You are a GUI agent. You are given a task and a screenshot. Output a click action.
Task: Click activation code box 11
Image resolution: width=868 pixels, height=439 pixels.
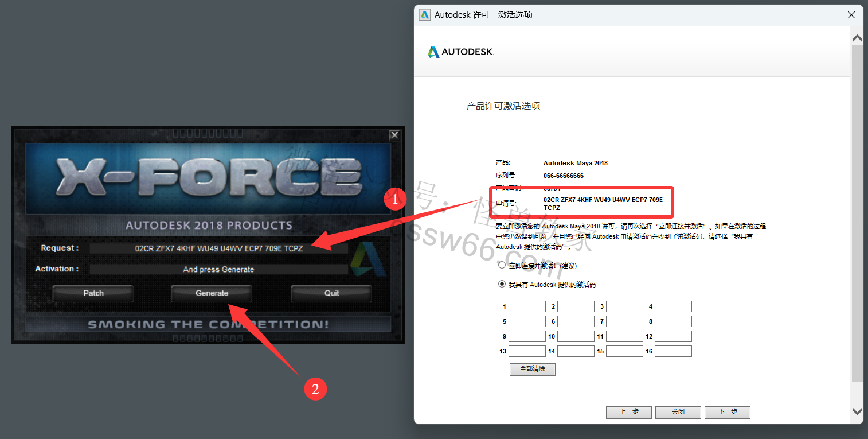tap(624, 336)
